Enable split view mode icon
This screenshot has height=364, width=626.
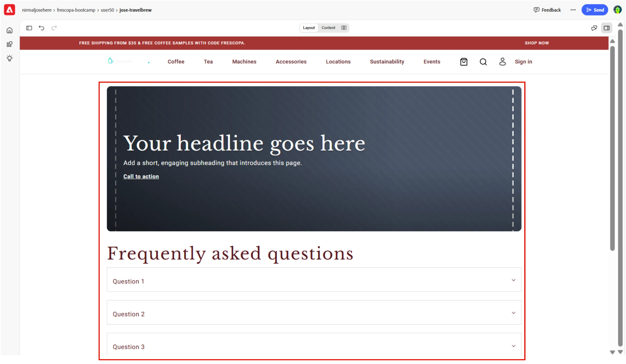coord(344,28)
